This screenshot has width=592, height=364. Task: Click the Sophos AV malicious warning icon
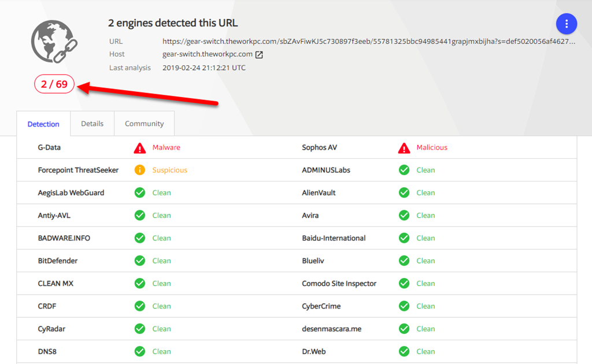[x=404, y=148]
